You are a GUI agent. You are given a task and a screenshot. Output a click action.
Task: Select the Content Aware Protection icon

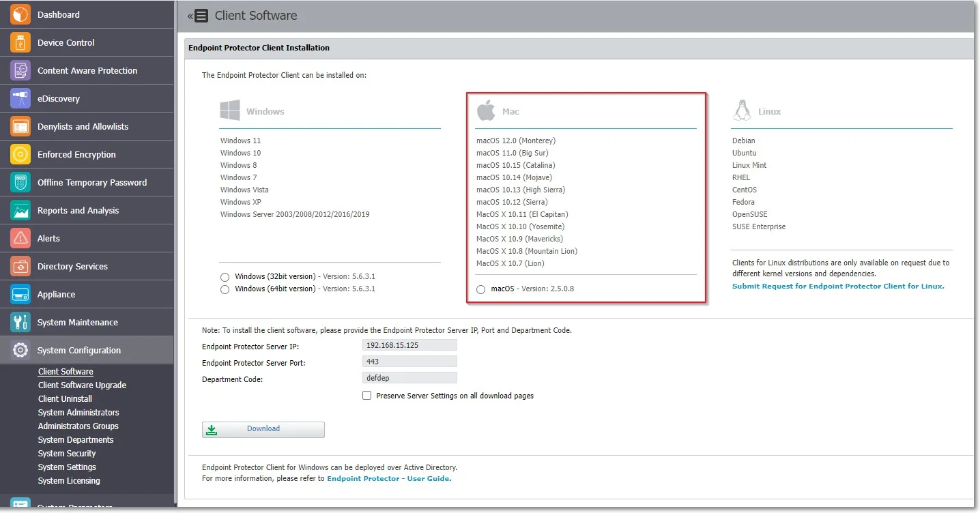point(20,70)
